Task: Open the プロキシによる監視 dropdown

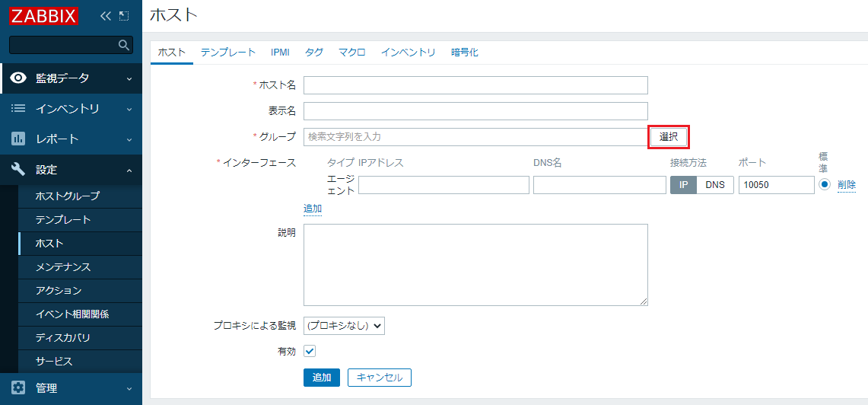Action: coord(344,326)
